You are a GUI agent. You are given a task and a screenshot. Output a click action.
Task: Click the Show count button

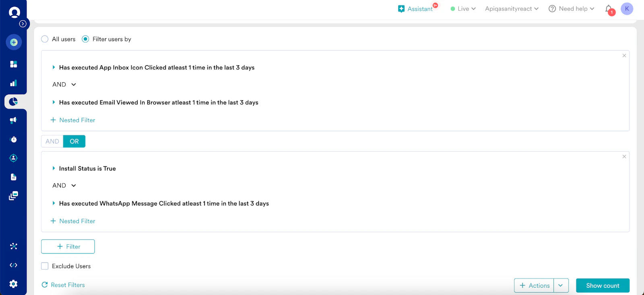pos(603,285)
